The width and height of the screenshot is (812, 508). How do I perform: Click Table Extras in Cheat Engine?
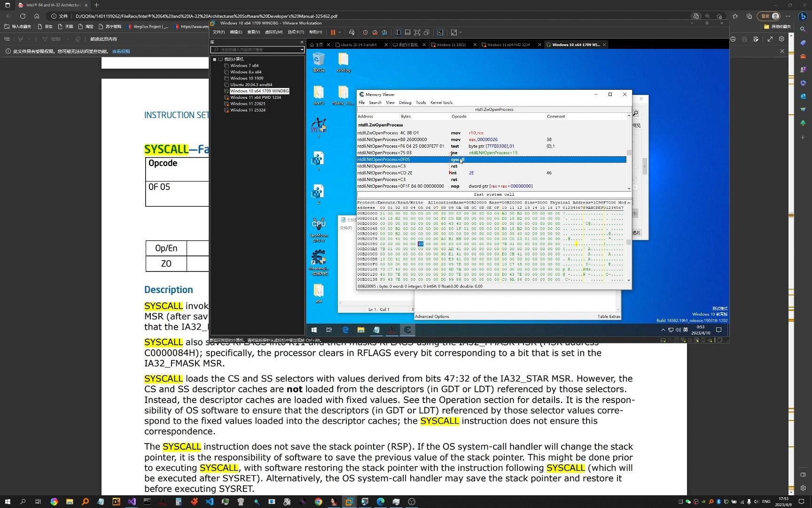coord(609,317)
